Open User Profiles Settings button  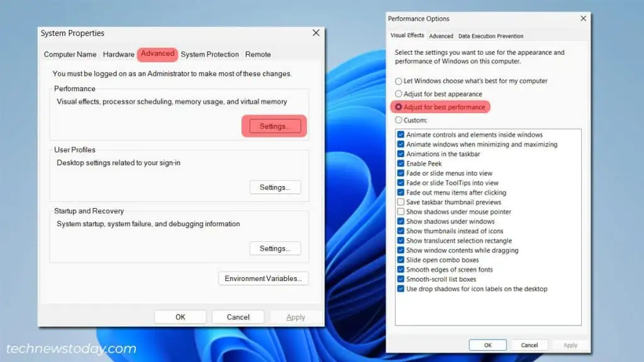point(275,187)
